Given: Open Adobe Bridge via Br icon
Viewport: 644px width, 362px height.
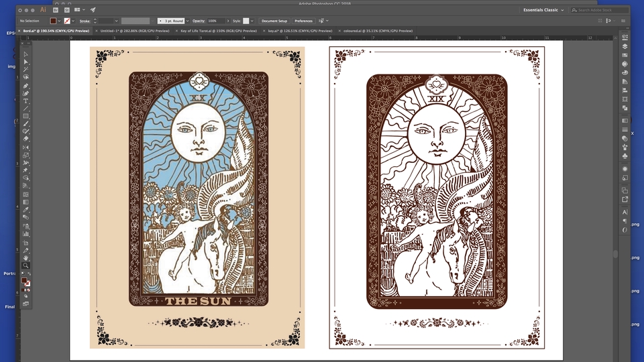Looking at the screenshot, I should point(56,10).
